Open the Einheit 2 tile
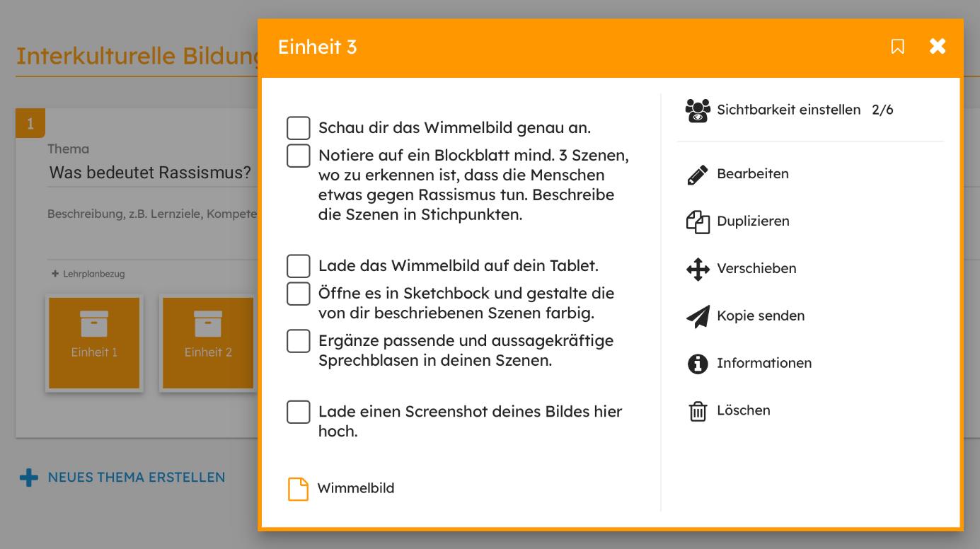 tap(207, 343)
